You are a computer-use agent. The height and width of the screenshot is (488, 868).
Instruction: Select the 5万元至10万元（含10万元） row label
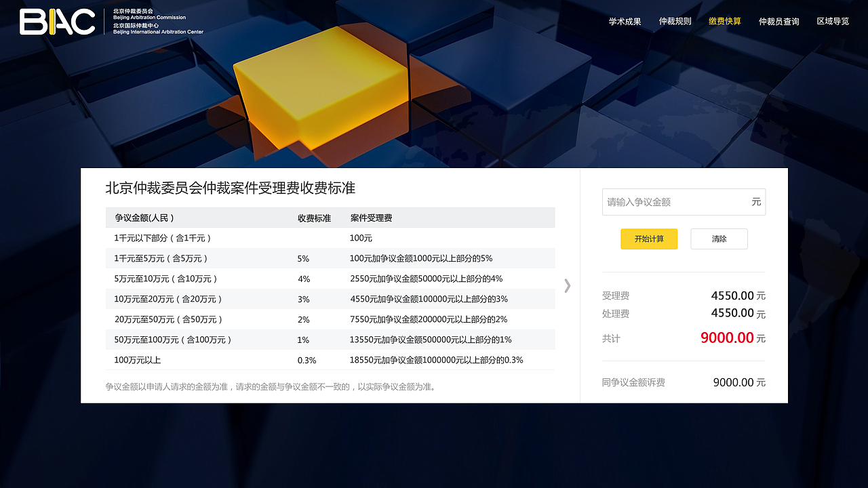click(x=165, y=279)
